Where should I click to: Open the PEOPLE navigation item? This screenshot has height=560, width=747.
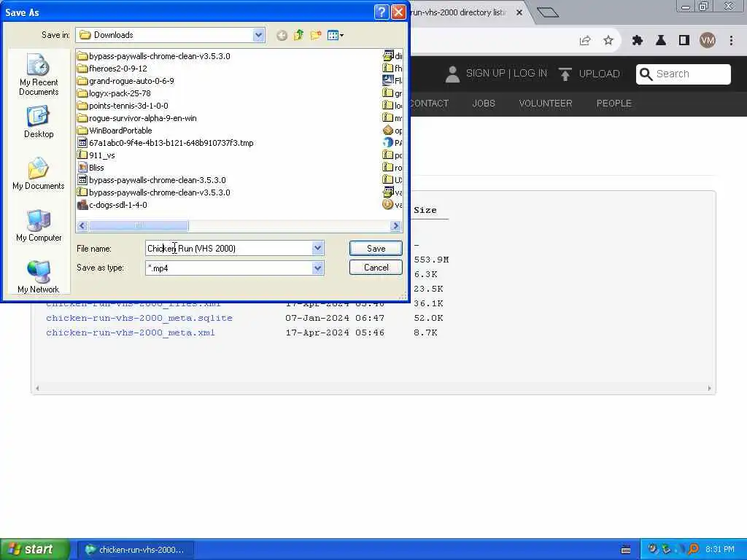tap(614, 104)
